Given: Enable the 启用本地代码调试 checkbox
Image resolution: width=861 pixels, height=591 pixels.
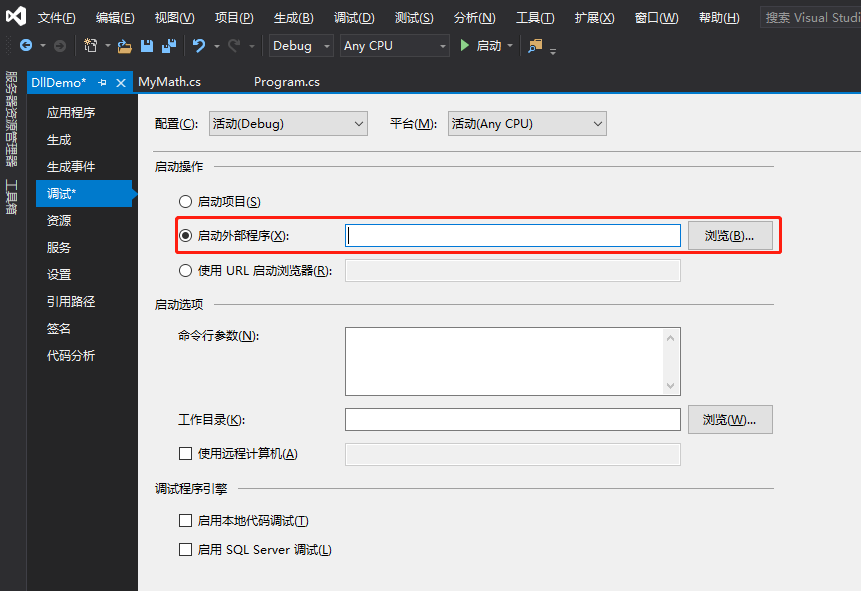Looking at the screenshot, I should coord(186,521).
